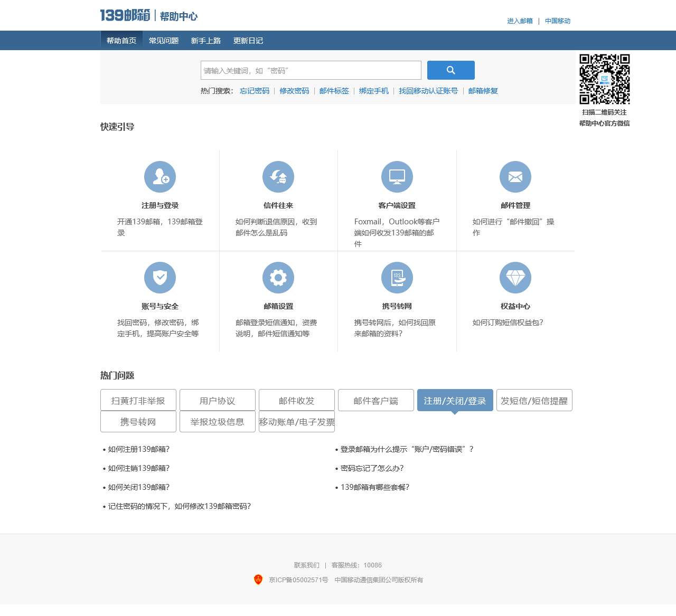The height and width of the screenshot is (616, 676).
Task: Open question 如何注销139邮箱?
Action: pos(139,468)
